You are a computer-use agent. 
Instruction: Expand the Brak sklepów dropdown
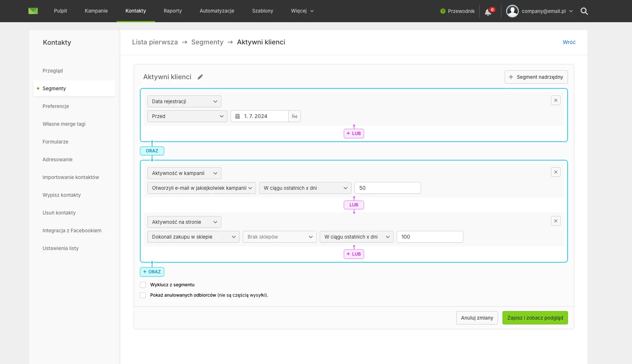279,237
